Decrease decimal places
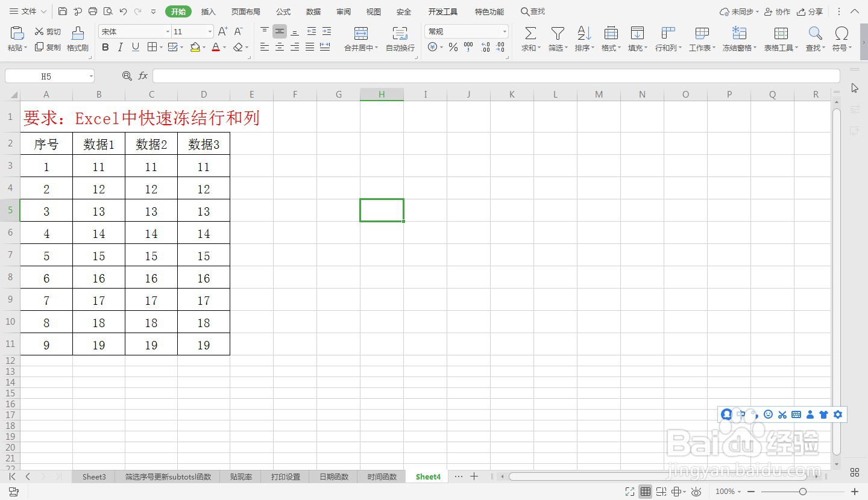The width and height of the screenshot is (868, 500). pyautogui.click(x=500, y=47)
